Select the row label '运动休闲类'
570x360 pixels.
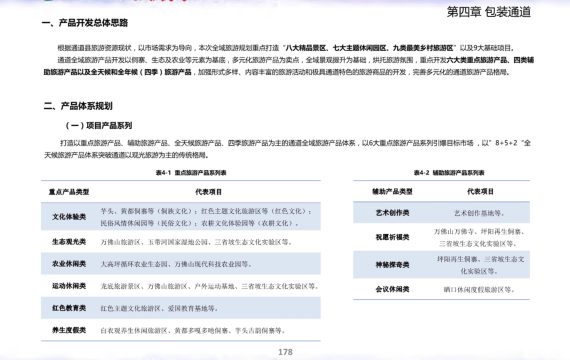69,286
